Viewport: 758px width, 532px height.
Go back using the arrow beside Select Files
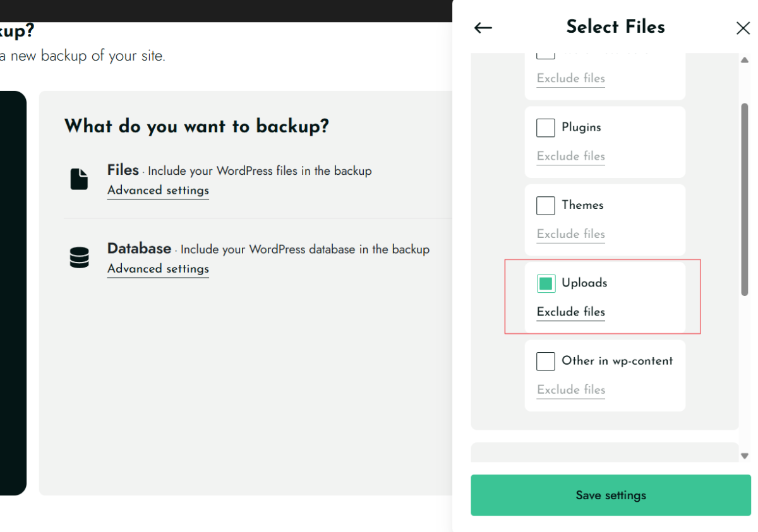pyautogui.click(x=483, y=27)
